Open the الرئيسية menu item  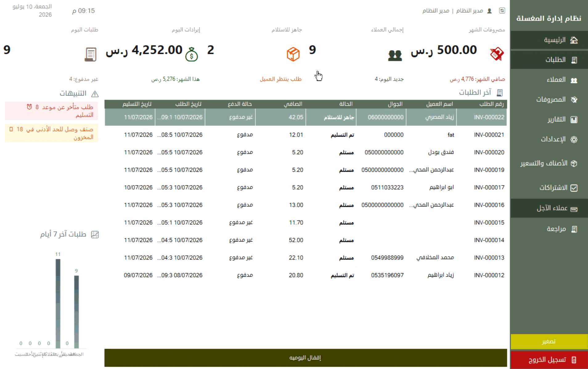click(x=549, y=40)
